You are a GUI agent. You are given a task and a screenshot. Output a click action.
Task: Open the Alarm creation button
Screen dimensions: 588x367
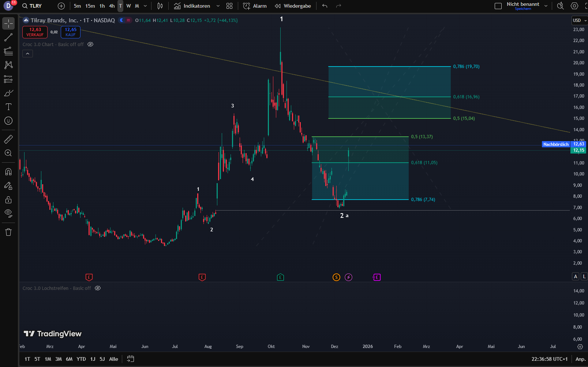coord(255,6)
